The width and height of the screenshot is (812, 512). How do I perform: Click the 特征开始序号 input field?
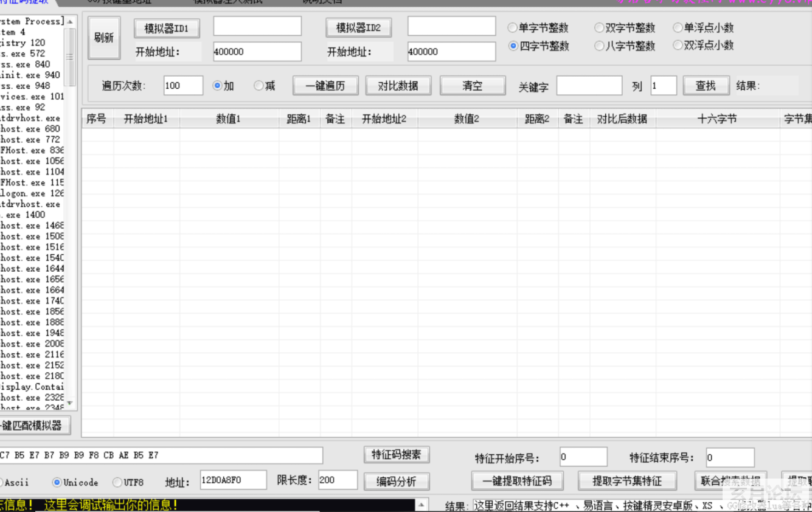583,457
